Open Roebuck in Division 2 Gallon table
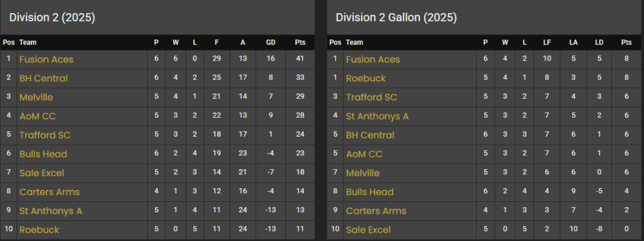Viewport: 644px width, 241px height. 366,78
